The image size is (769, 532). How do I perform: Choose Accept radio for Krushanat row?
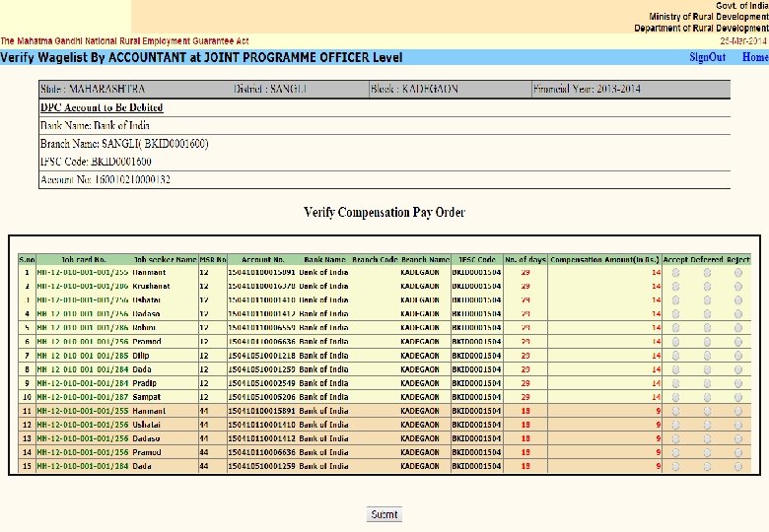(675, 286)
